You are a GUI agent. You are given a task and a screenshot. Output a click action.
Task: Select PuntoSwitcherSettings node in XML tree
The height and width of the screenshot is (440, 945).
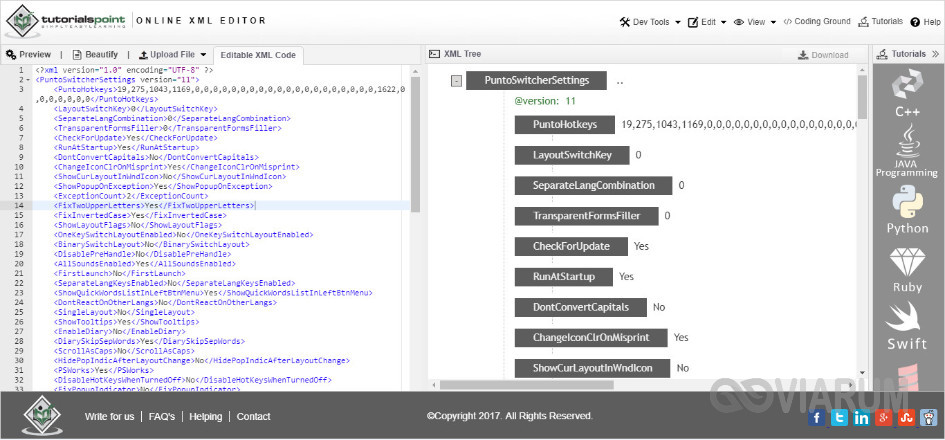pyautogui.click(x=536, y=80)
